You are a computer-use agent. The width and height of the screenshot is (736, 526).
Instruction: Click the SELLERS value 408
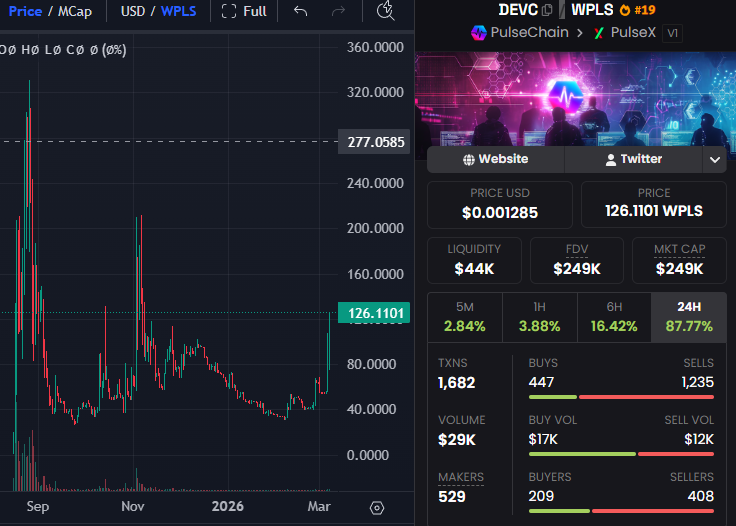[x=701, y=496]
